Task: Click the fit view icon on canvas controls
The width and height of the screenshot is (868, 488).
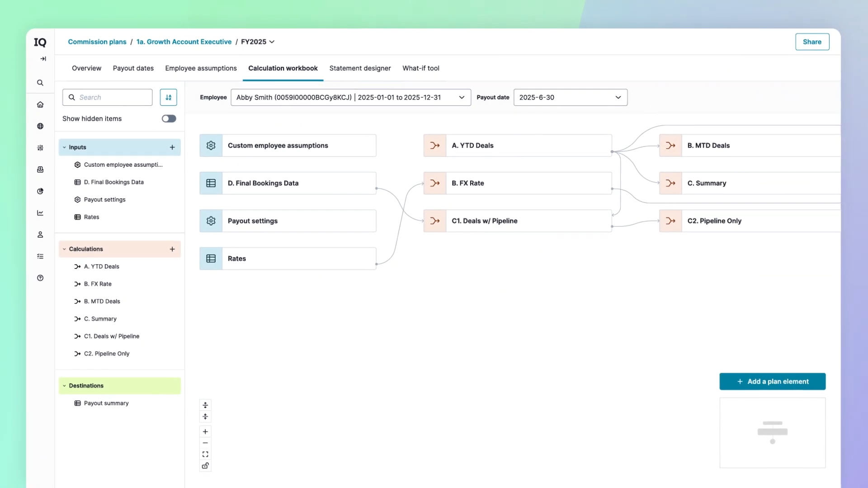Action: (x=205, y=454)
